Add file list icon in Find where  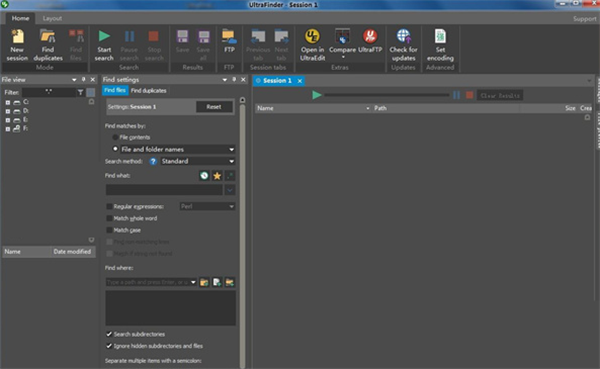tap(217, 282)
